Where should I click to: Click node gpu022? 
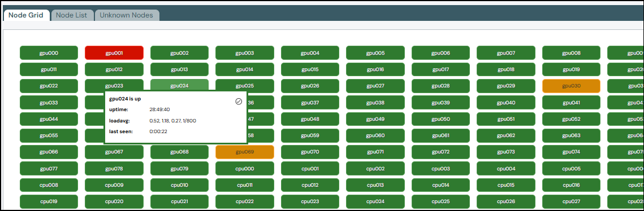point(49,86)
